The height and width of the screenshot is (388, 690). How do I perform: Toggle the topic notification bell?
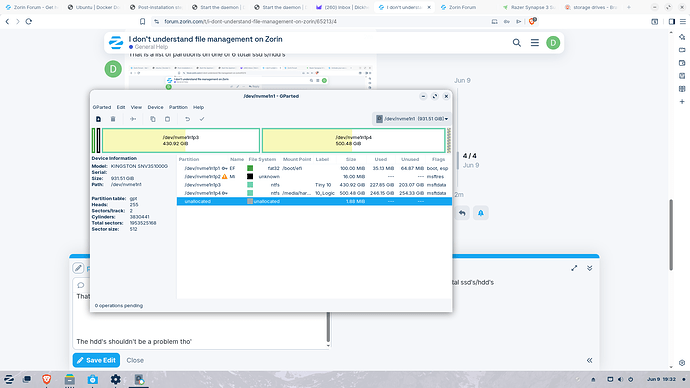tap(481, 213)
